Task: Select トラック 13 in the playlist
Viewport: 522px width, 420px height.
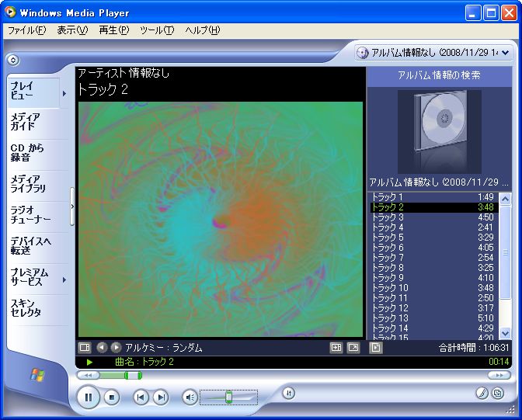Action: pos(434,318)
